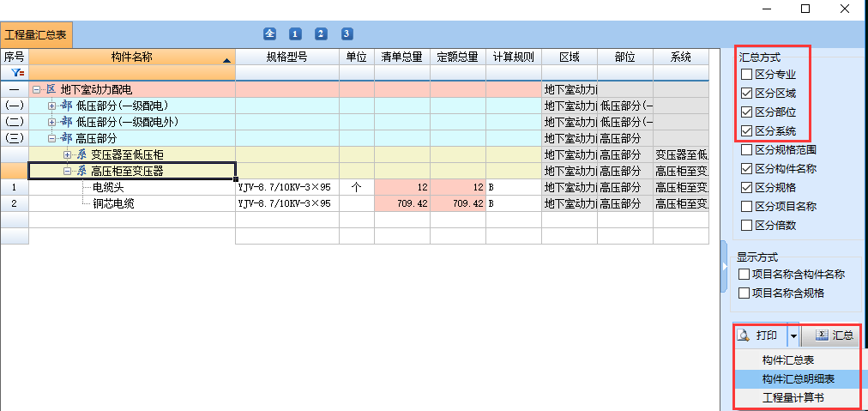Click the 定额总量 column header
Screen dimensions: 868x411
click(458, 57)
